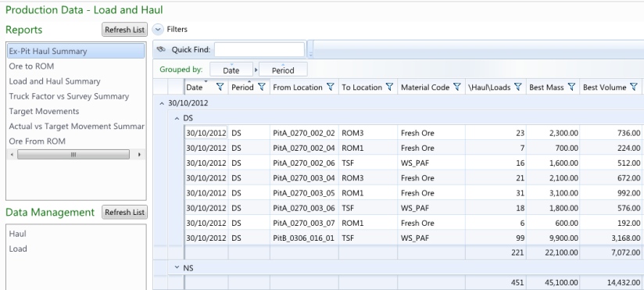Click the Material Code filter icon
This screenshot has height=290, width=644.
pyautogui.click(x=456, y=87)
